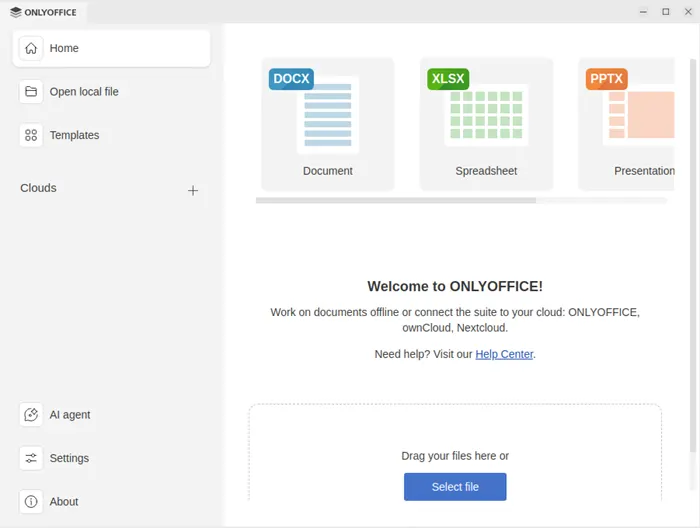Viewport: 700px width, 528px height.
Task: Click the Templates grid icon
Action: [x=31, y=135]
